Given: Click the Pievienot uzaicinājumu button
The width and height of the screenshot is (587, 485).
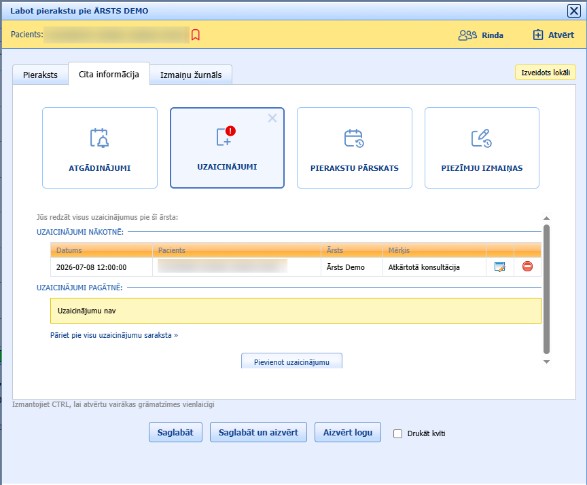Looking at the screenshot, I should (292, 362).
